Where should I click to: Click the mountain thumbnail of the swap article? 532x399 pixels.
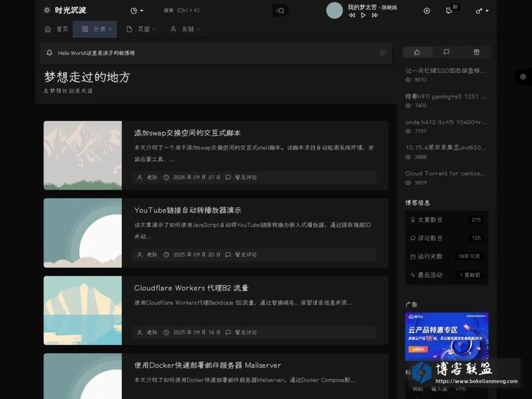click(82, 156)
